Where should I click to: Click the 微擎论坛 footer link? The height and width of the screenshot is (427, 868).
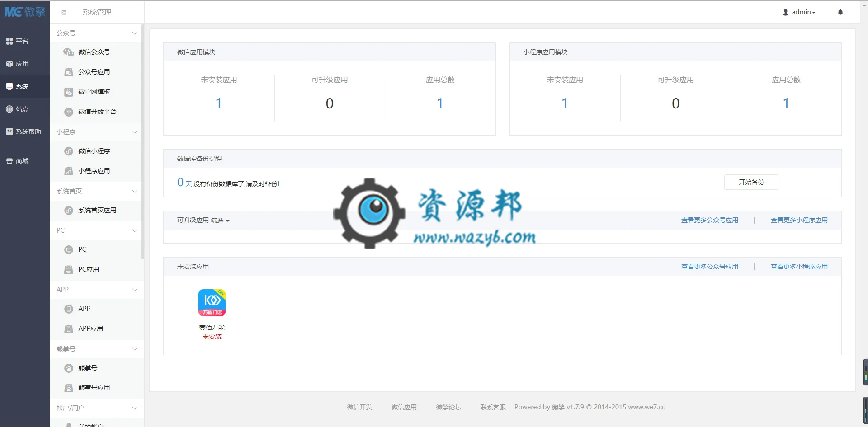pyautogui.click(x=448, y=407)
